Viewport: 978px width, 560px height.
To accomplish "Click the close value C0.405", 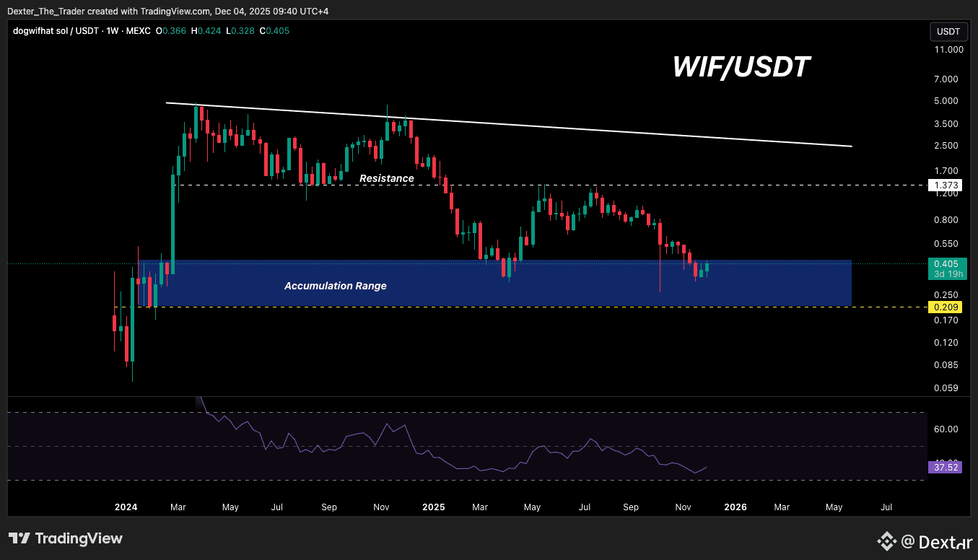I will coord(275,31).
